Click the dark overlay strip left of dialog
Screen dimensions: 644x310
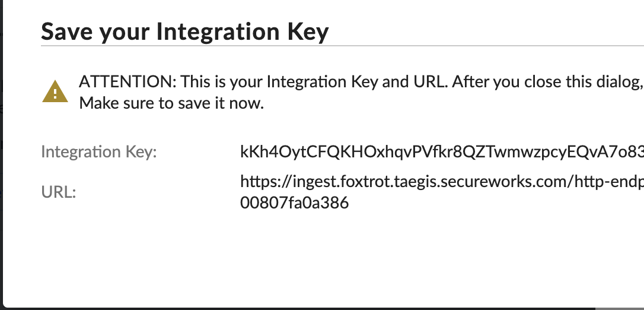[1, 155]
